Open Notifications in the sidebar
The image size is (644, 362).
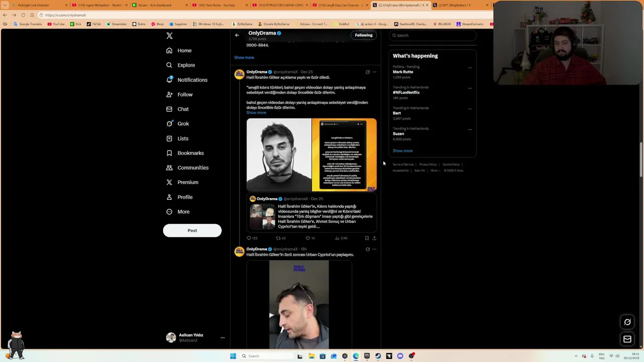coord(187,80)
